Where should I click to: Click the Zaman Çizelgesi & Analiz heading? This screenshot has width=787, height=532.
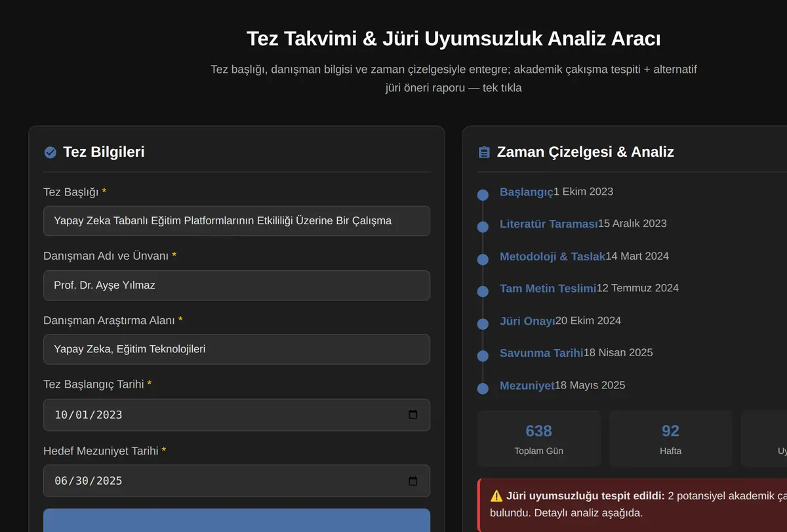pos(585,152)
